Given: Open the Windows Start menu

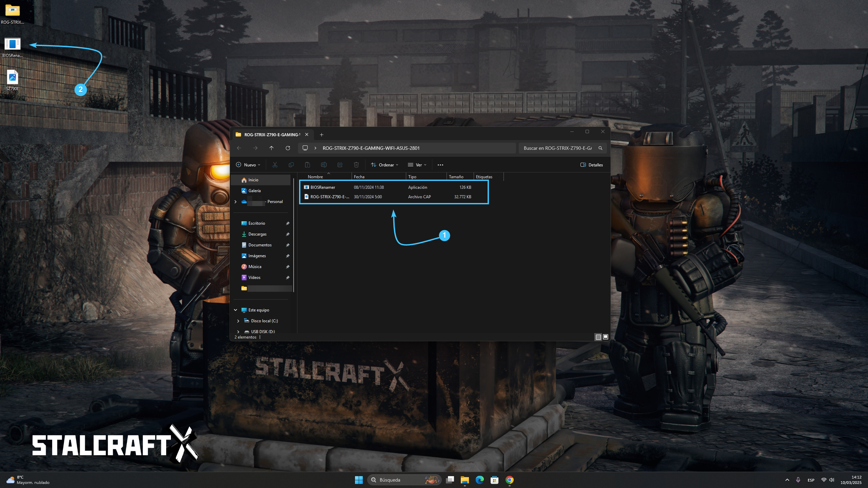Looking at the screenshot, I should coord(359,480).
